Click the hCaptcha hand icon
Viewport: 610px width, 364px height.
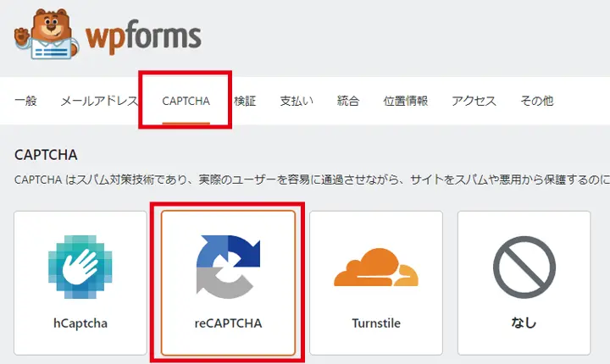80,267
